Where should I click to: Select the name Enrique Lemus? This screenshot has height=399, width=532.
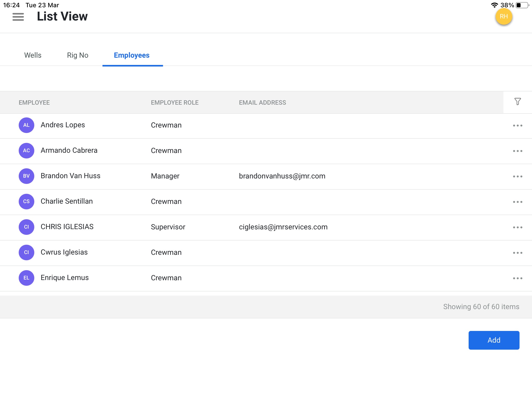[x=65, y=278]
